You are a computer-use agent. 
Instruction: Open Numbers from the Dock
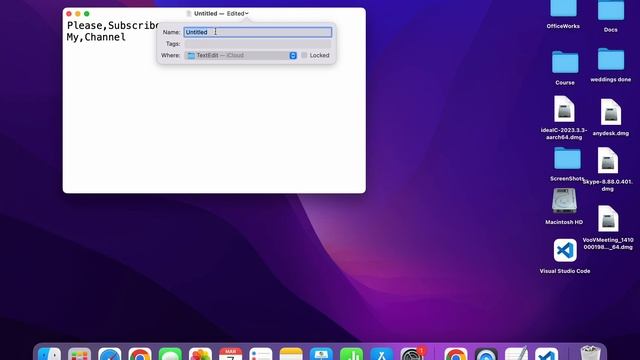click(351, 353)
